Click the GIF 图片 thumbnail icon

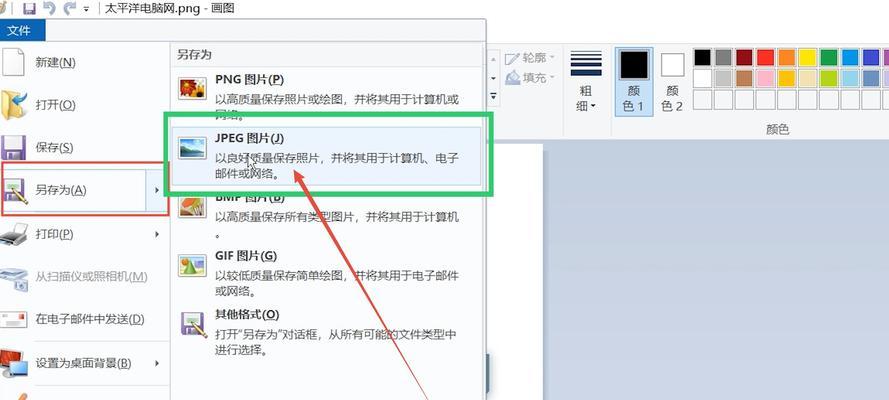192,265
